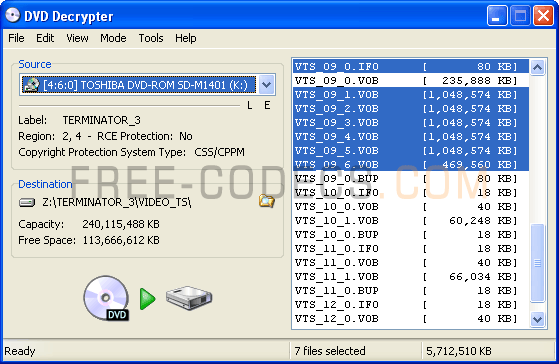Select VTS_12_0.IFO file row
Image resolution: width=559 pixels, height=364 pixels.
411,304
